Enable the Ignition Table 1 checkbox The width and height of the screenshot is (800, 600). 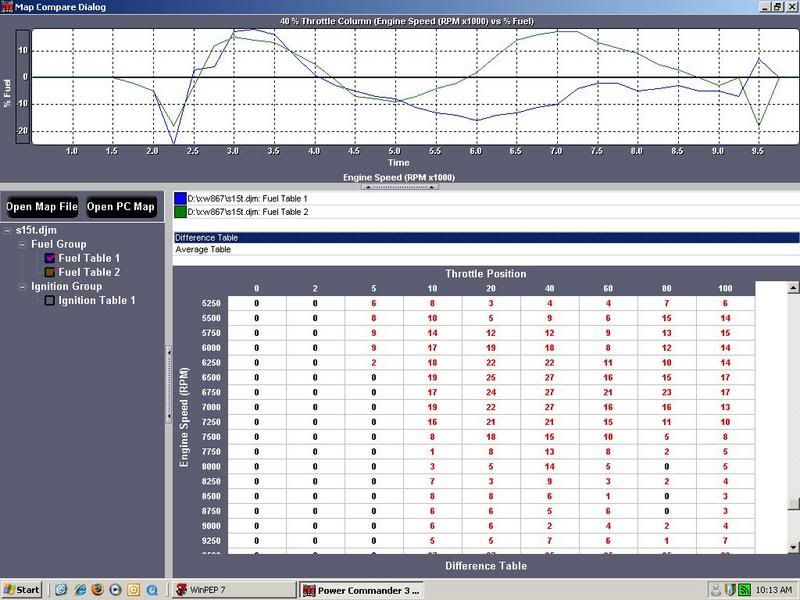[x=49, y=301]
